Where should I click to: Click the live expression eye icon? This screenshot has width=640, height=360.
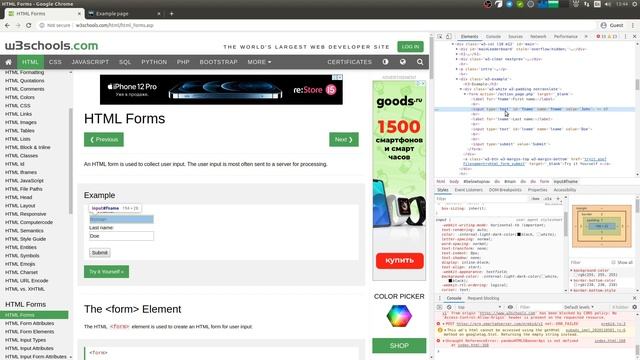click(x=510, y=307)
